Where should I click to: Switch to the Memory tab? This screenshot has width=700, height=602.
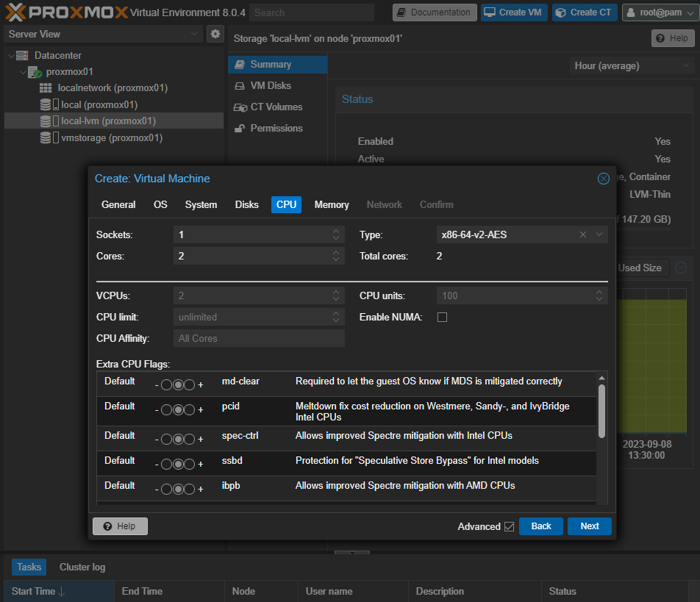[x=332, y=205]
